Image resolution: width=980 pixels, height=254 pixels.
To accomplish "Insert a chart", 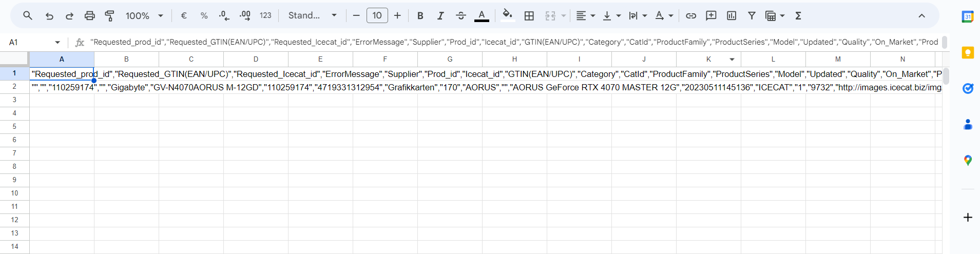I will [732, 16].
